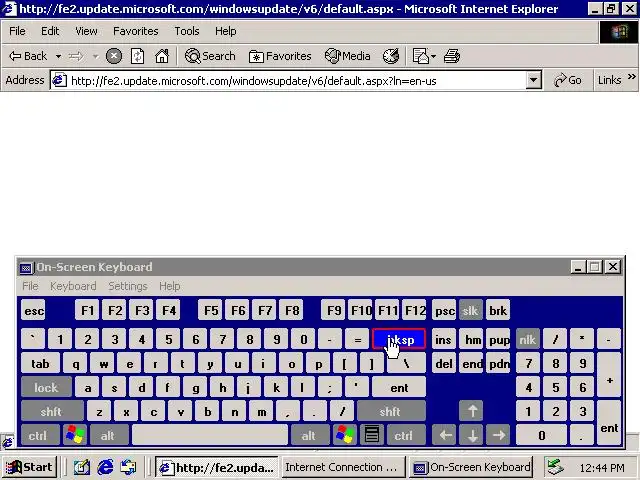Click the Print icon
Viewport: 640px width, 480px height.
pyautogui.click(x=452, y=56)
